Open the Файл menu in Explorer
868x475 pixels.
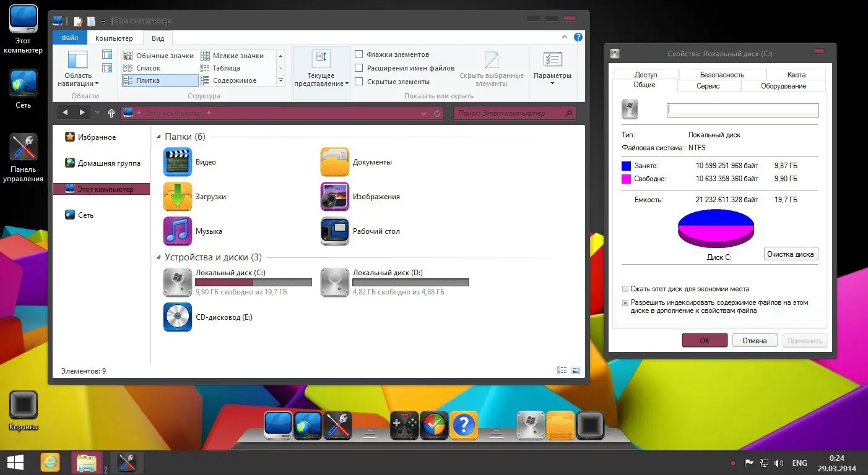(x=69, y=38)
